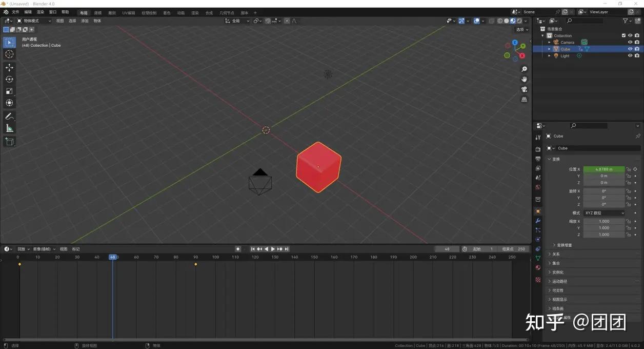Open the 渲染 menu in the top bar
Viewport: 644px width, 349px height.
click(39, 12)
